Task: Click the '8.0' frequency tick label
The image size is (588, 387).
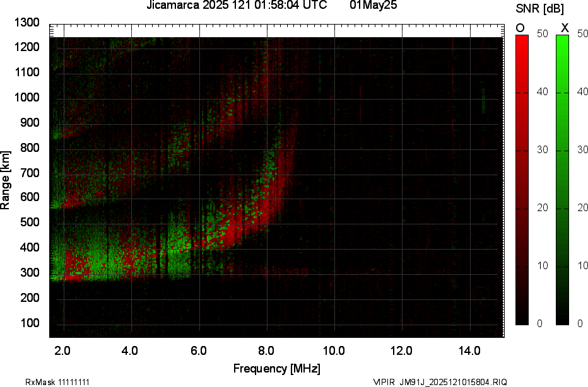Action: click(x=266, y=350)
